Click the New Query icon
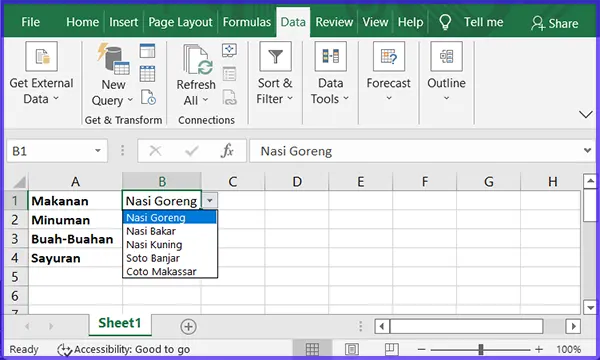 point(113,58)
